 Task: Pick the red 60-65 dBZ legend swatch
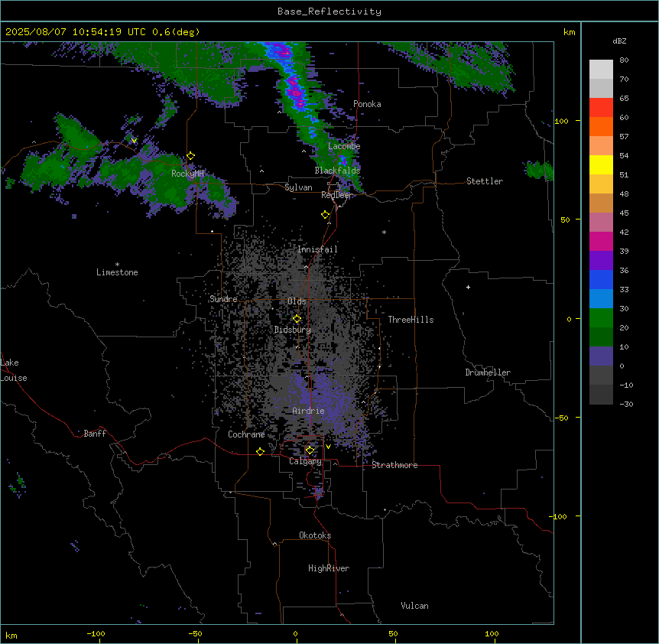coord(601,108)
